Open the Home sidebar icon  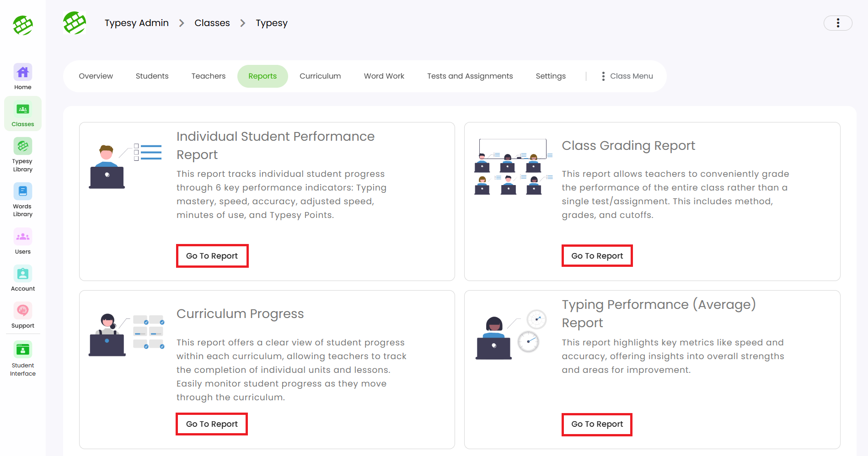(23, 73)
